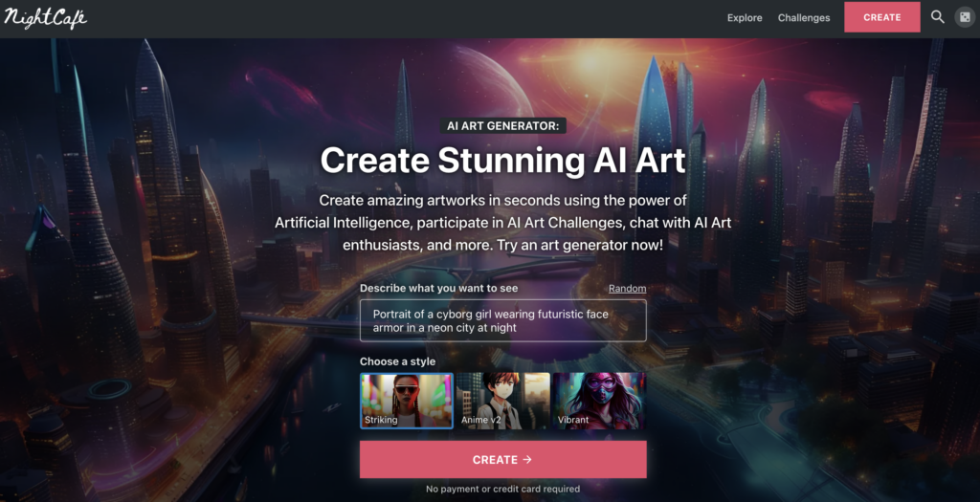The height and width of the screenshot is (502, 980).
Task: Click the Create Stunning AI Art heading
Action: point(503,160)
